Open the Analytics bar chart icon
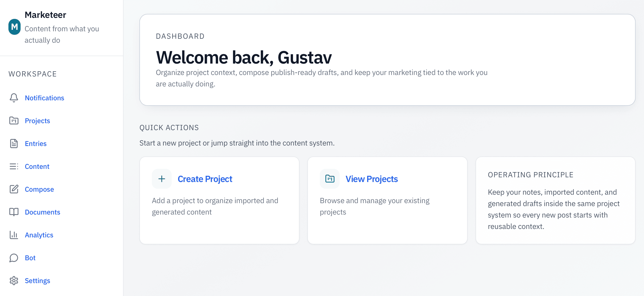This screenshot has height=296, width=644. [14, 235]
